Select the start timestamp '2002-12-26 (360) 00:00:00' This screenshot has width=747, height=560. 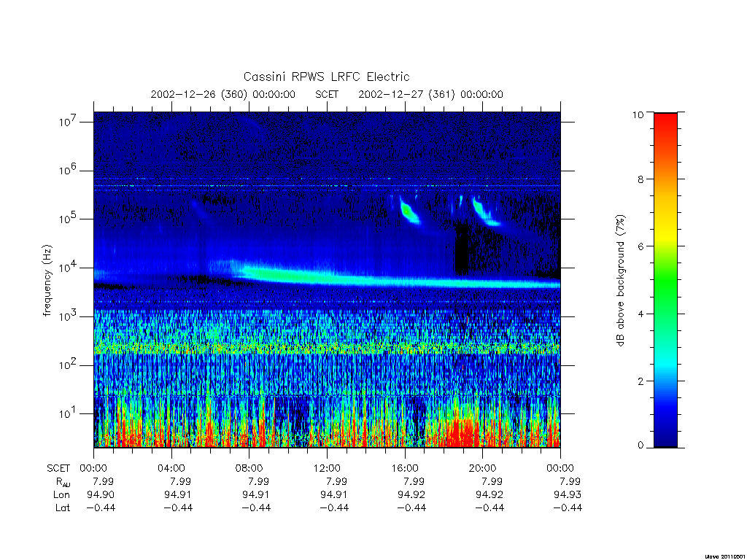coord(223,94)
